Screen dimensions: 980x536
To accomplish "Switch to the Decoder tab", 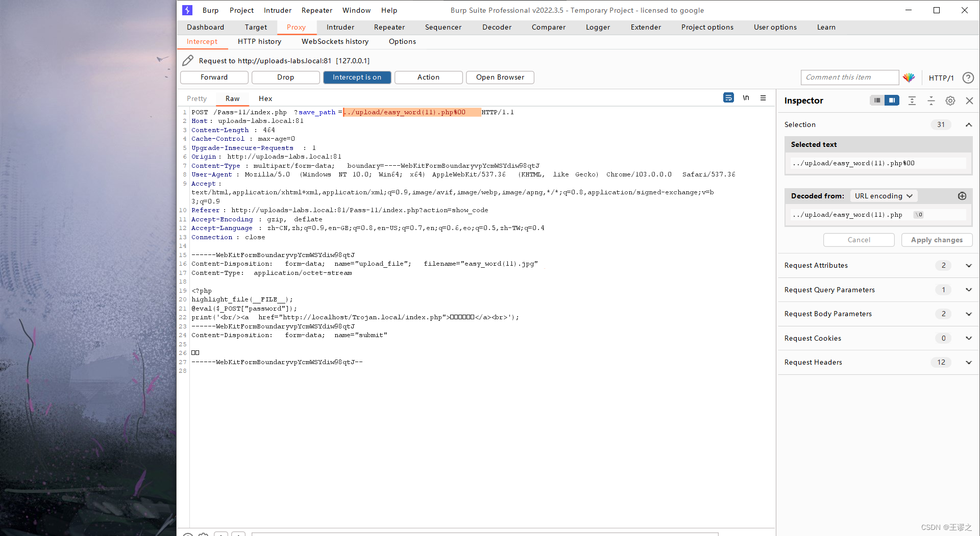I will tap(497, 27).
